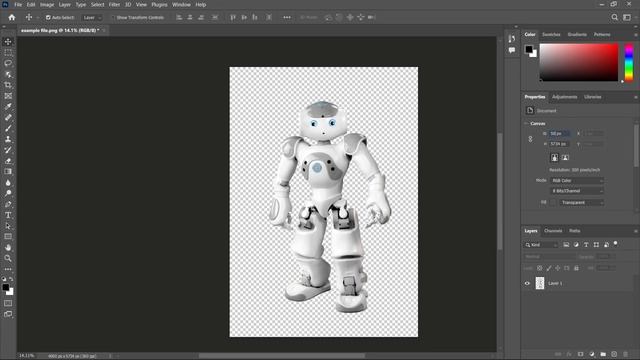The width and height of the screenshot is (640, 360).
Task: Select the Frame tool
Action: [8, 96]
